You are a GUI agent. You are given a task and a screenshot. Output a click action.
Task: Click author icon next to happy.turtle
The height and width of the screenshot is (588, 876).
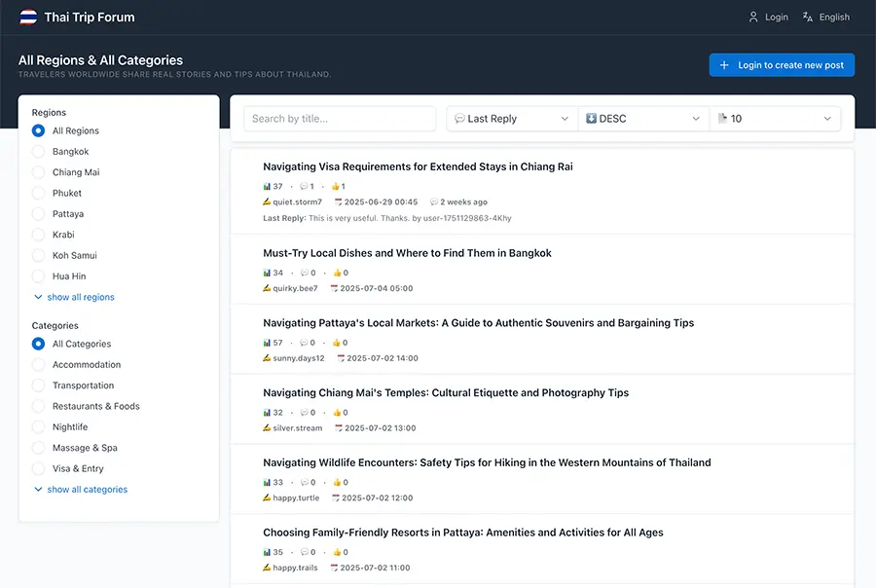(267, 498)
